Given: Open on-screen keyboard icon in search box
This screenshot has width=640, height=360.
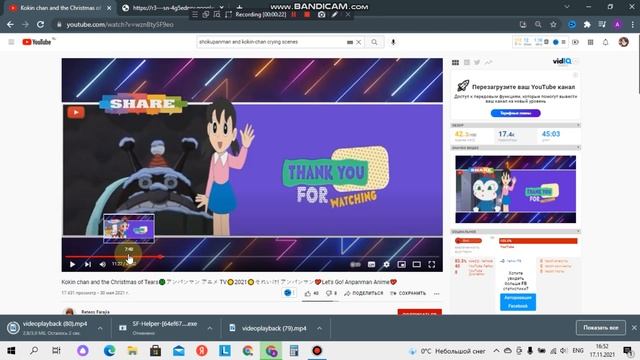Looking at the screenshot, I should [x=350, y=42].
